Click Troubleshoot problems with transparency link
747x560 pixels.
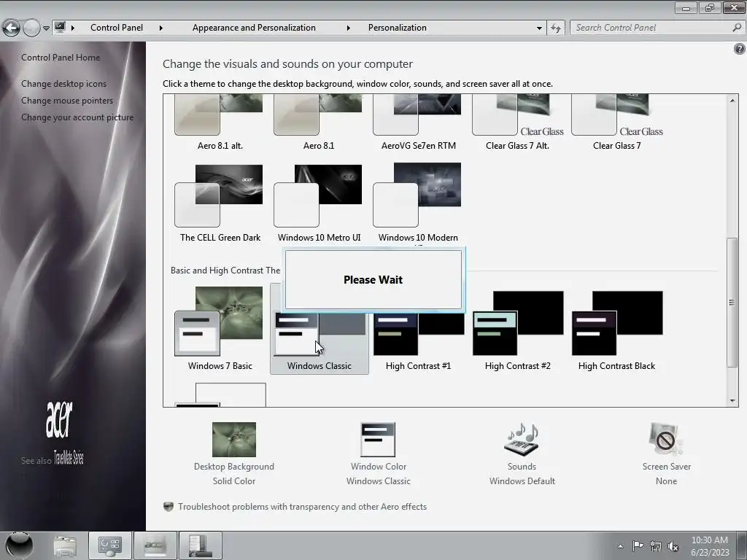click(302, 507)
